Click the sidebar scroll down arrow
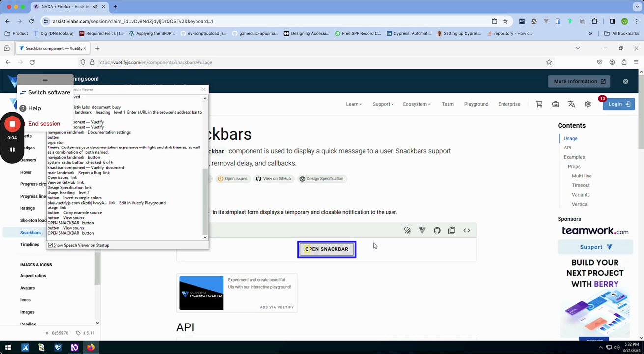 coord(97,323)
